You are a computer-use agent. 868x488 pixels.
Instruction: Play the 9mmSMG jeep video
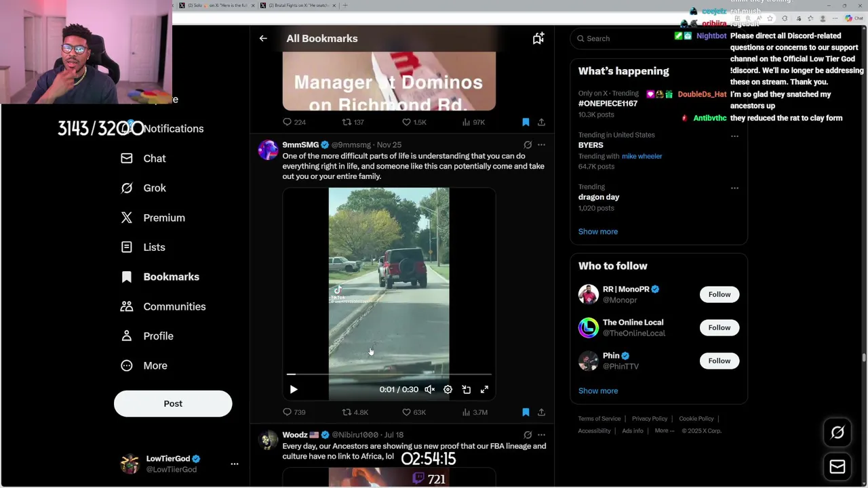pyautogui.click(x=294, y=390)
